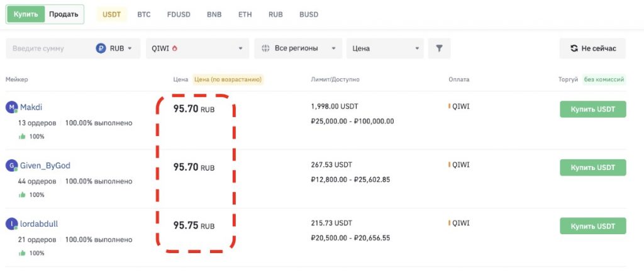Click the 21 ордеров order count

(37, 239)
